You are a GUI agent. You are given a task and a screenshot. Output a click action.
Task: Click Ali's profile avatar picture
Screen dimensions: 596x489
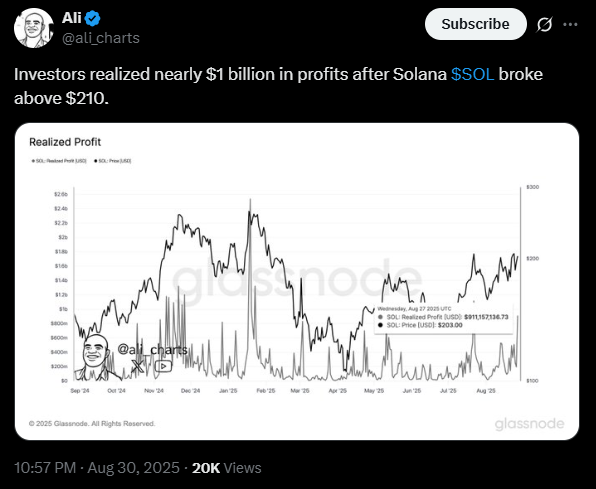33,28
